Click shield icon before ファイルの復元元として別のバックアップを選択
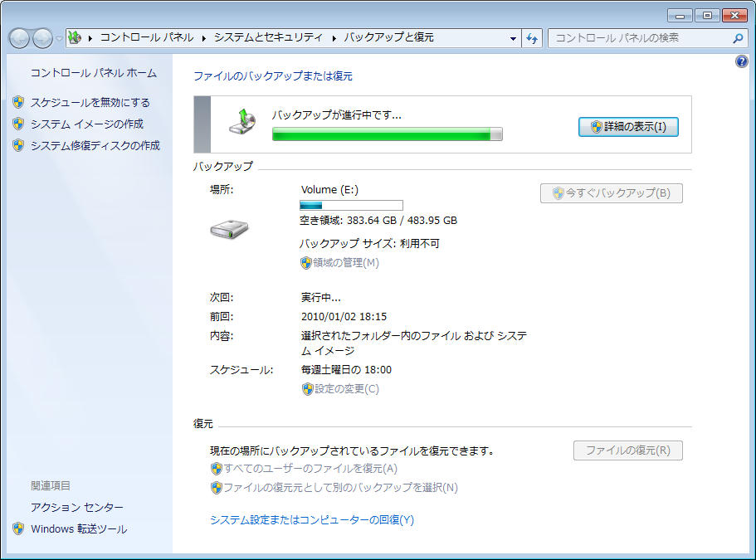The image size is (756, 560). point(217,488)
